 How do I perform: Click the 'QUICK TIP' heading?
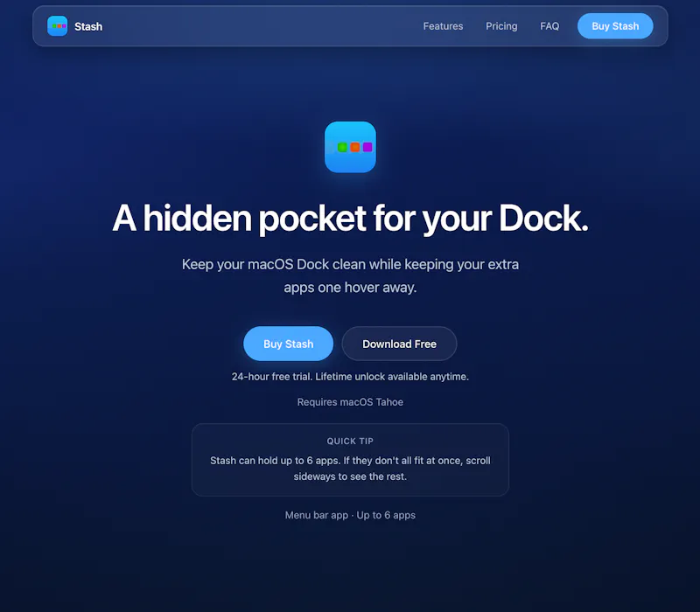click(x=350, y=442)
